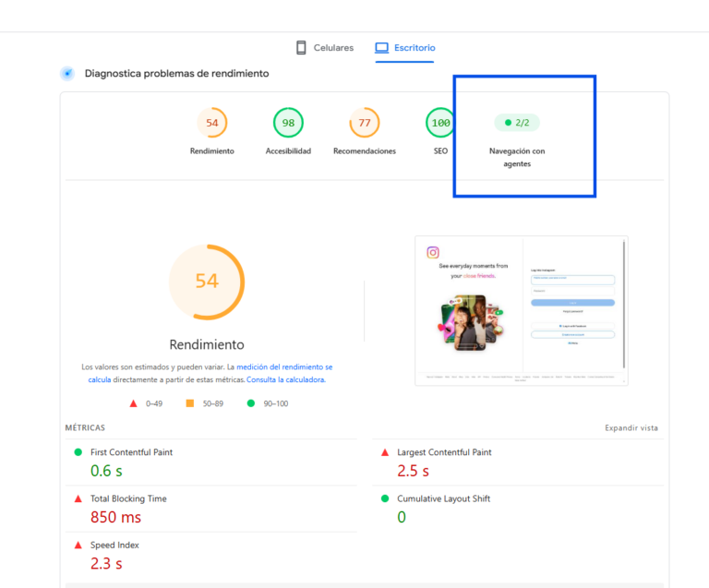Open the Consulta la calculadora link
The width and height of the screenshot is (709, 588).
286,379
